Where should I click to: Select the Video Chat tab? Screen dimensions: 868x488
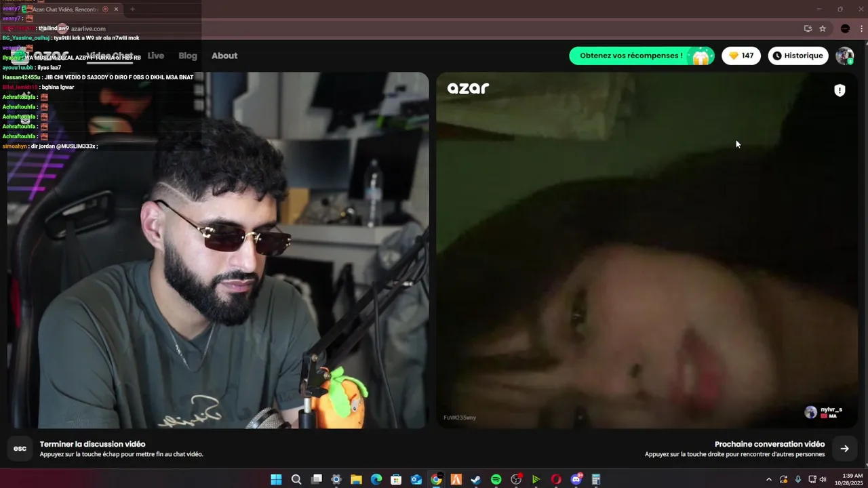(109, 56)
